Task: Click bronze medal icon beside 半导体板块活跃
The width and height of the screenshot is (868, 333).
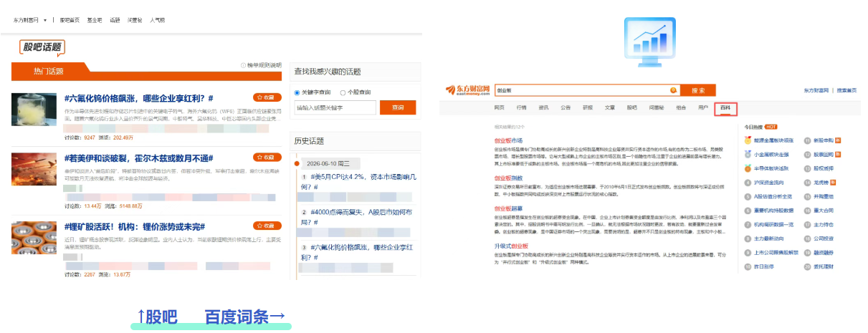Action: click(x=748, y=168)
